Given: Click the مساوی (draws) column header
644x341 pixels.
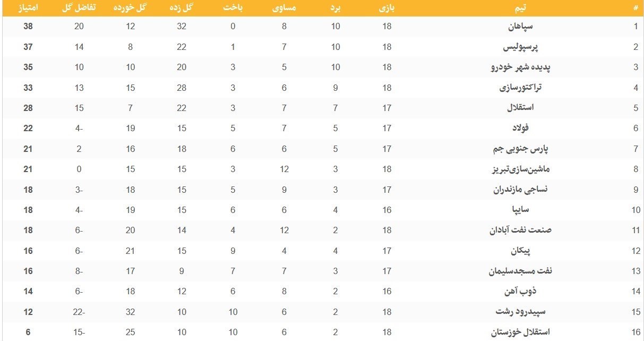Looking at the screenshot, I should tap(284, 8).
